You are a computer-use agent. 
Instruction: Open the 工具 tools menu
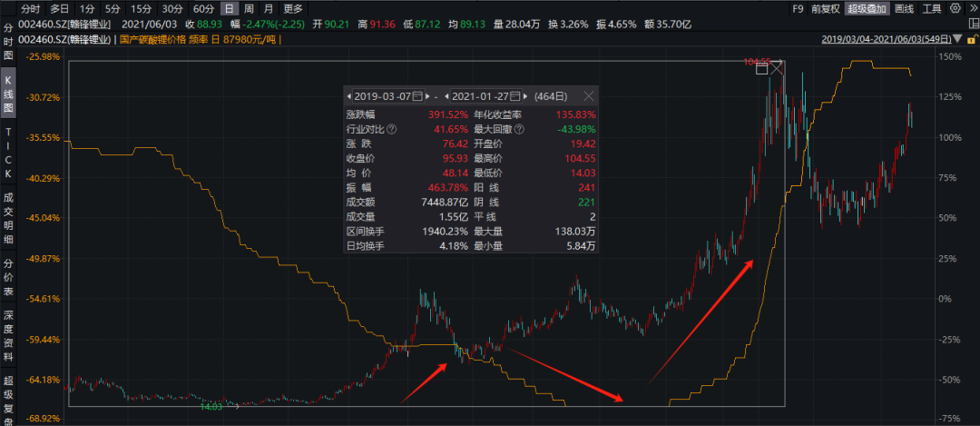[x=932, y=9]
